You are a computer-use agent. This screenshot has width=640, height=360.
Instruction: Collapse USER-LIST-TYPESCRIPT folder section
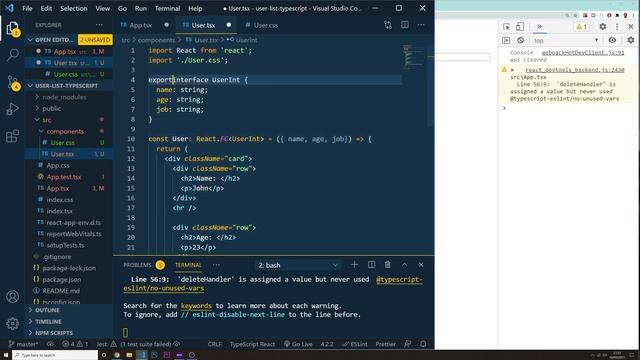pyautogui.click(x=30, y=86)
